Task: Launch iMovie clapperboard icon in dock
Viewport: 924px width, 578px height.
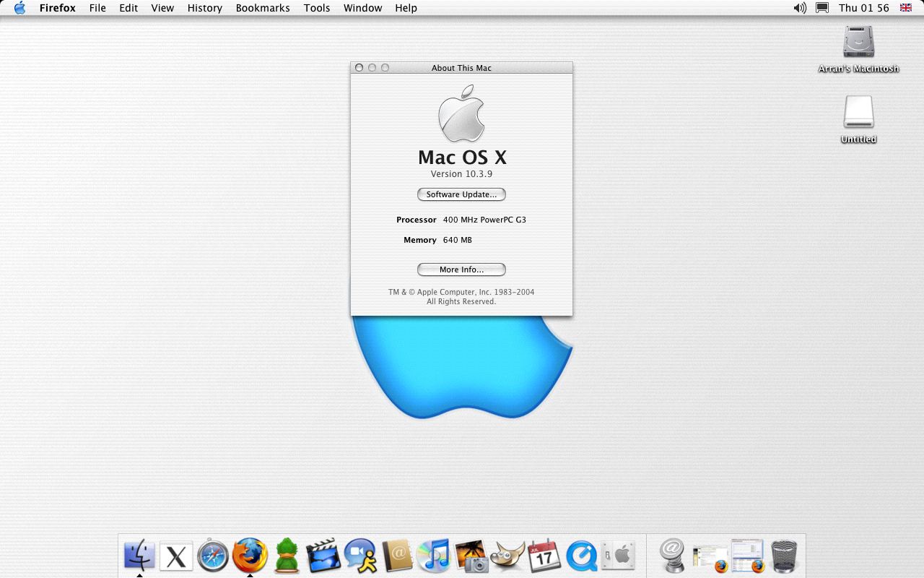Action: 323,556
